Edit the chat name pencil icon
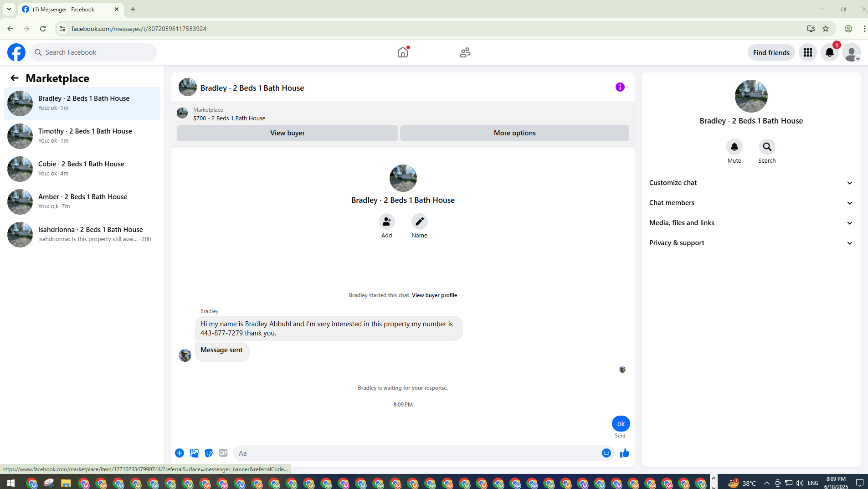The image size is (868, 489). [x=420, y=221]
